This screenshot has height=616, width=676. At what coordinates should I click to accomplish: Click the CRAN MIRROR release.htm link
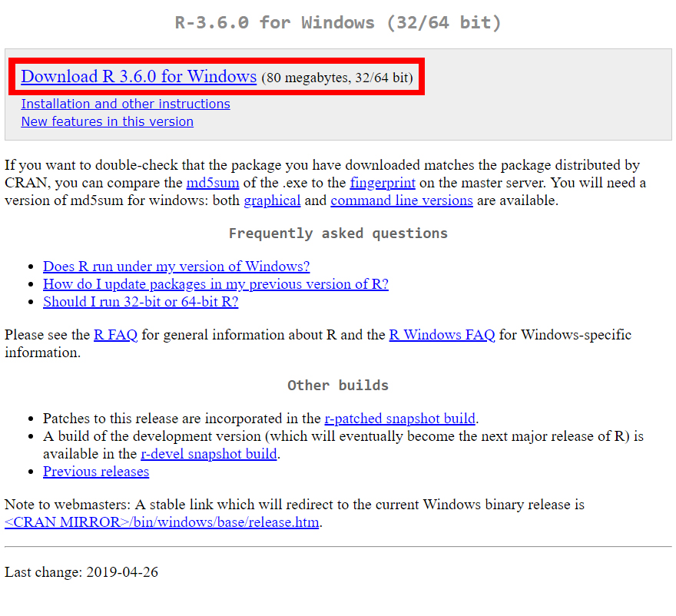tap(161, 522)
